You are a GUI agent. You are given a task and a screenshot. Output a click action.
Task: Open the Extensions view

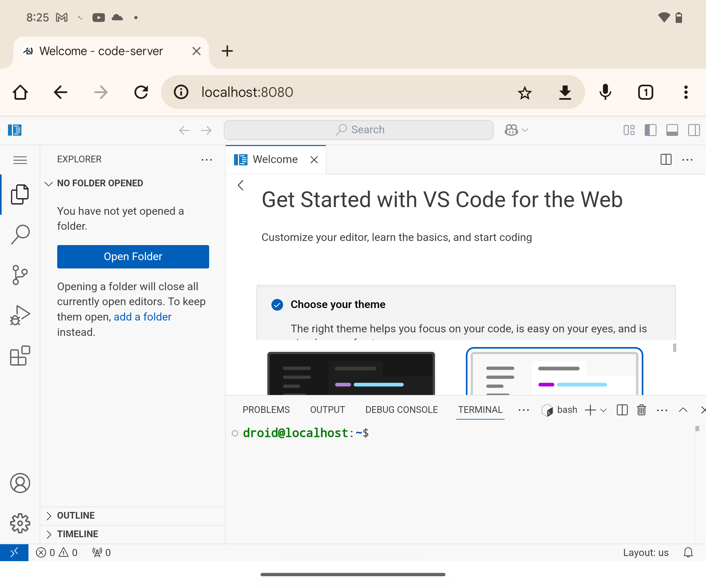pos(20,355)
